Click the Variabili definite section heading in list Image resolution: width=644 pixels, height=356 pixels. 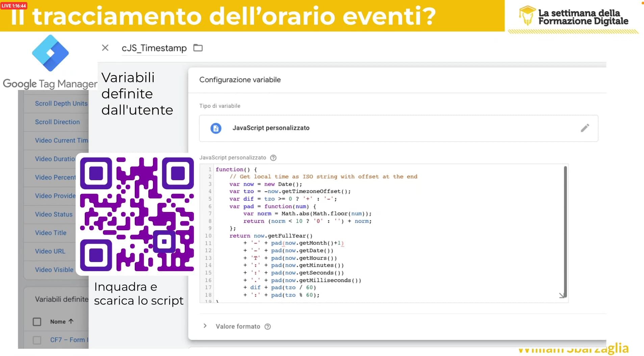pyautogui.click(x=62, y=299)
